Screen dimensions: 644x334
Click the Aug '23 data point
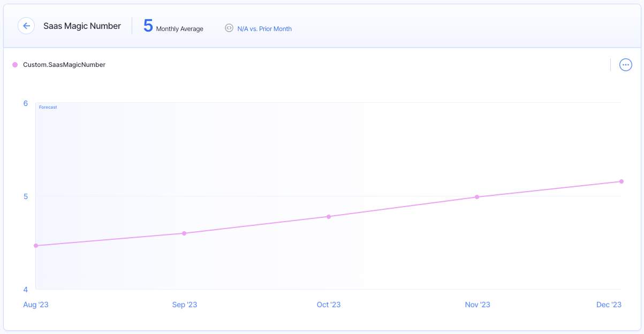[x=36, y=245]
